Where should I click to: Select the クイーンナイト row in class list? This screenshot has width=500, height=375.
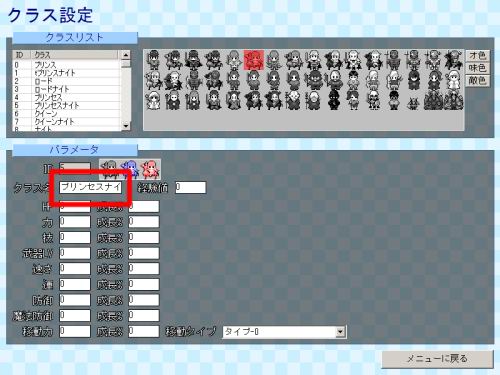66,122
